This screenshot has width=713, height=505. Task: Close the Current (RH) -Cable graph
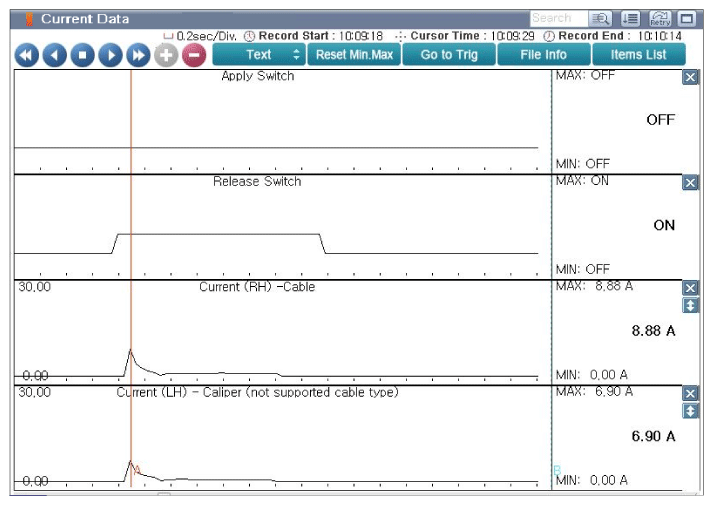(x=690, y=288)
